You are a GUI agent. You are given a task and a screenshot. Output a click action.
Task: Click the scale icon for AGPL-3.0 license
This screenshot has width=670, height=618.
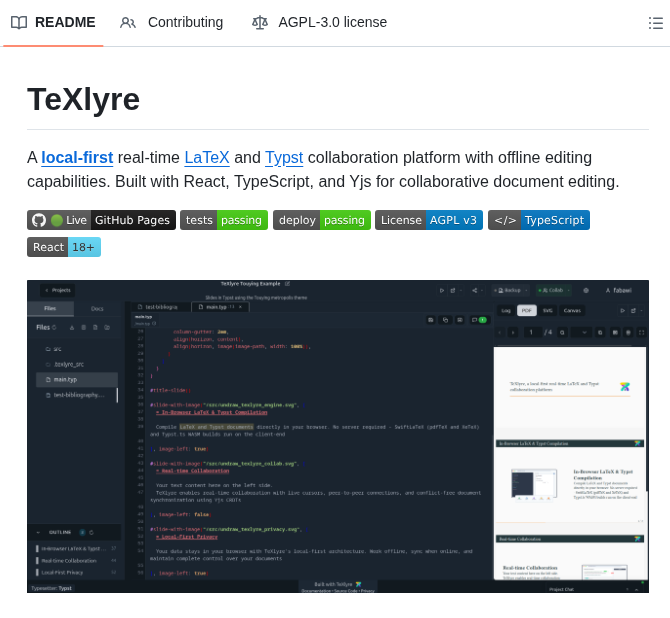coord(260,22)
